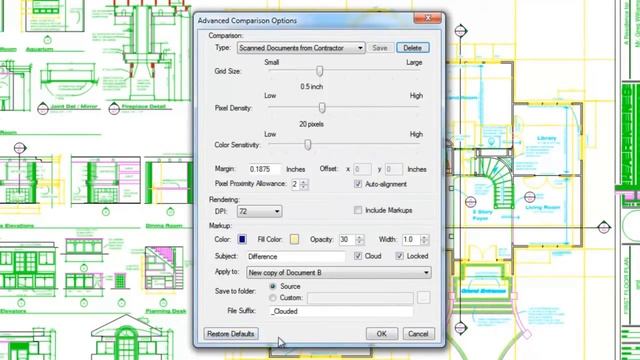The image size is (640, 360).
Task: Open the DPI dropdown
Action: [260, 211]
